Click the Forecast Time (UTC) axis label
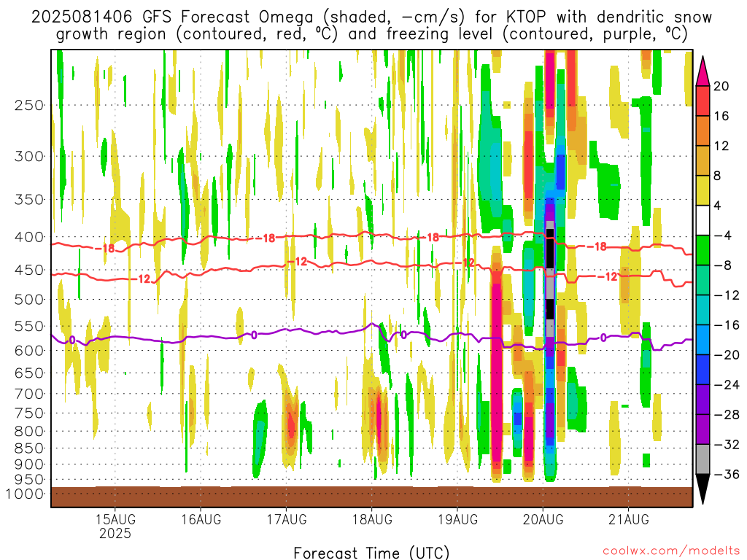 coord(371,553)
